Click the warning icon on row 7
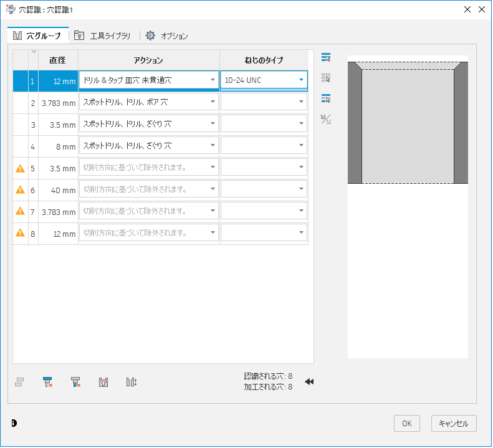The height and width of the screenshot is (448, 493). 20,211
